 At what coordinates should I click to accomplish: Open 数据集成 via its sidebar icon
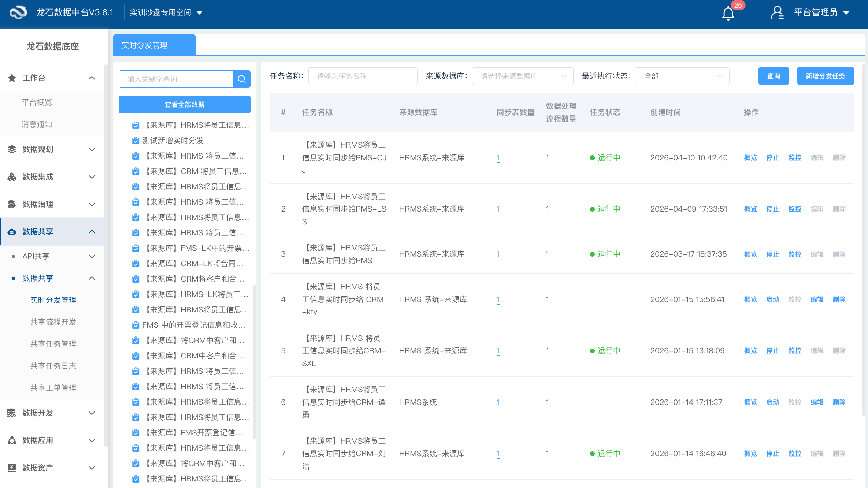[x=12, y=177]
